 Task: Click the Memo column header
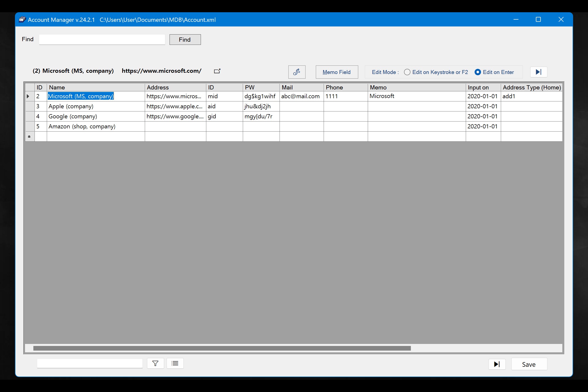click(417, 87)
